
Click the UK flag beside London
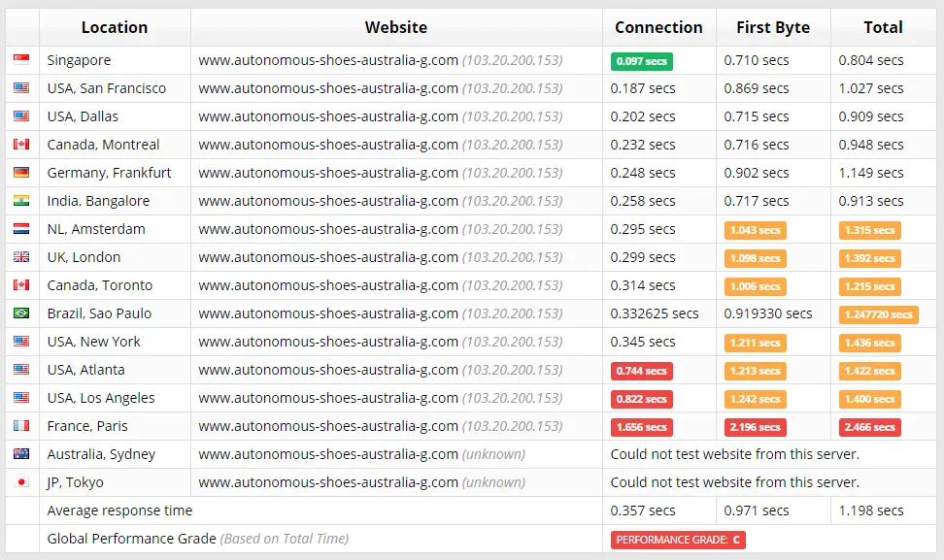pos(21,257)
